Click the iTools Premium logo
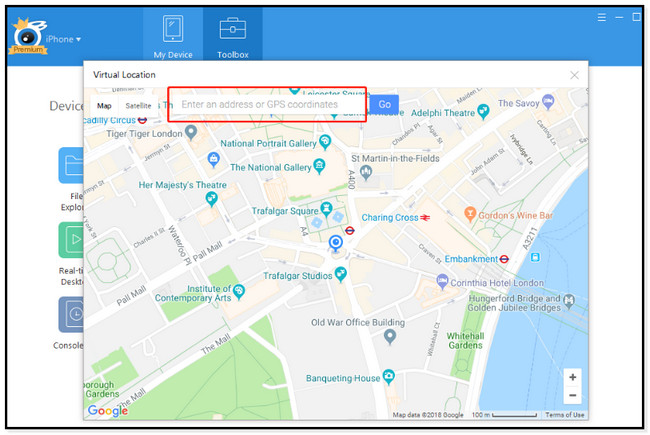This screenshot has width=650, height=435. [x=28, y=37]
